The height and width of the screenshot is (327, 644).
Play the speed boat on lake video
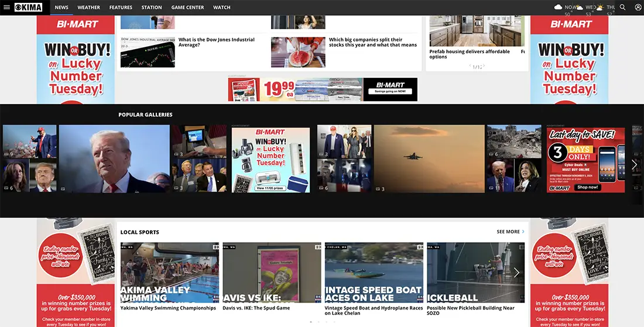pos(374,273)
